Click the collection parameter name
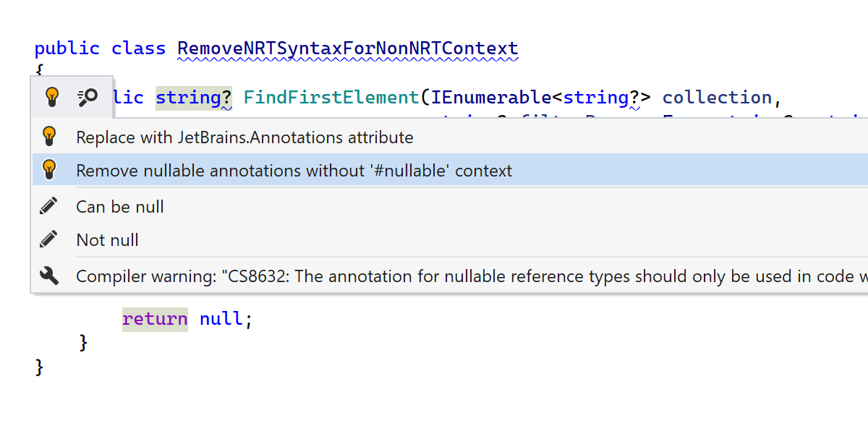 coord(717,98)
